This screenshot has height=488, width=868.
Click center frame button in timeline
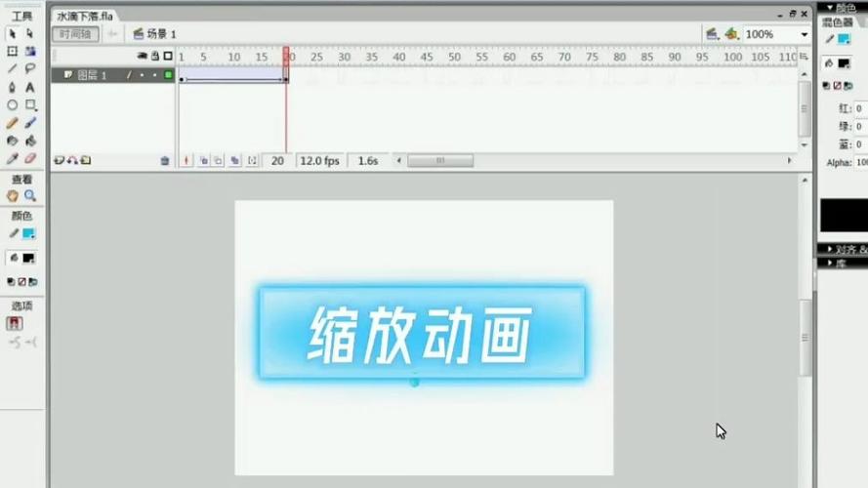point(186,160)
